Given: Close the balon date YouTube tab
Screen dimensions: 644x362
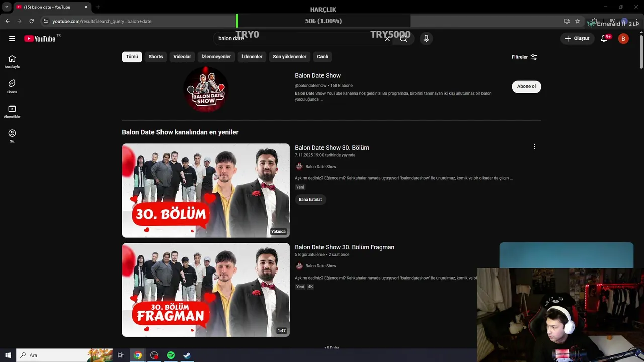Looking at the screenshot, I should 86,7.
